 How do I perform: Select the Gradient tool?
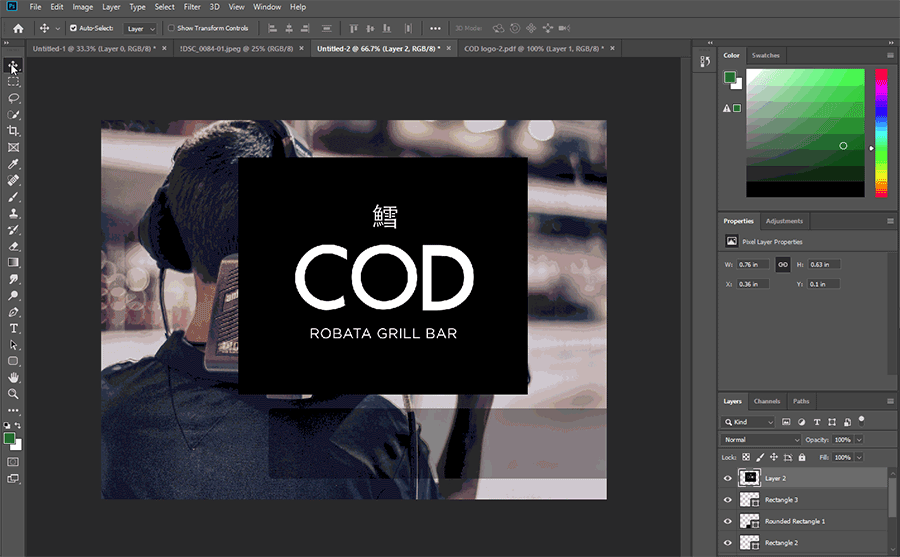[13, 262]
